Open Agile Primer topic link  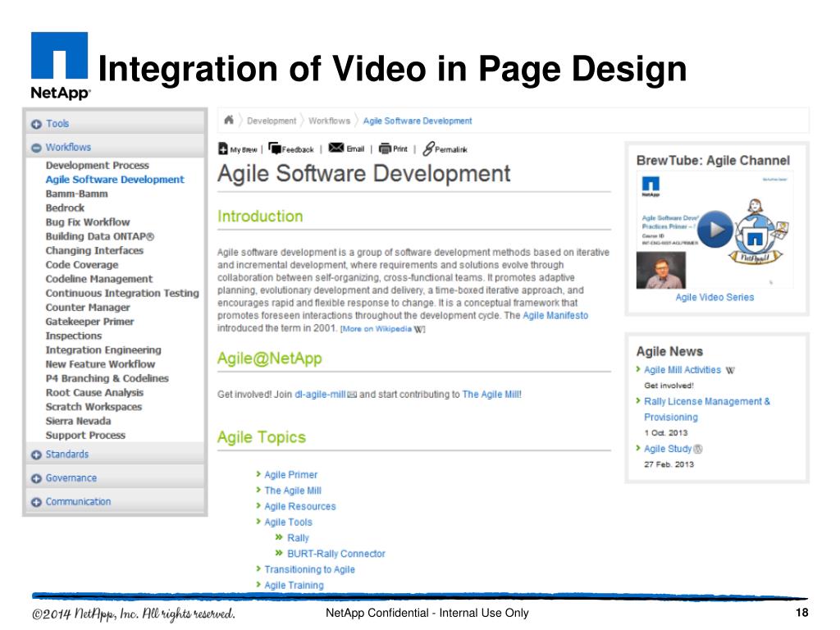click(x=291, y=475)
